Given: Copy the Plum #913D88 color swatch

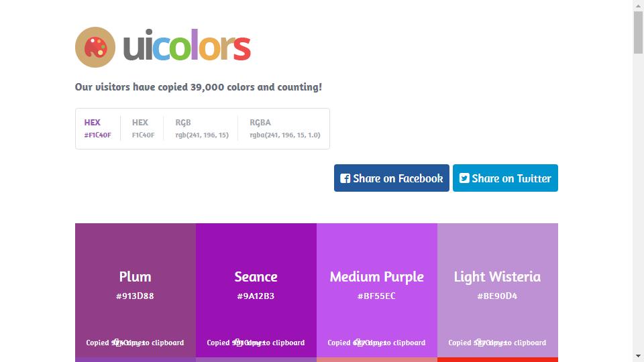Looking at the screenshot, I should 136,290.
